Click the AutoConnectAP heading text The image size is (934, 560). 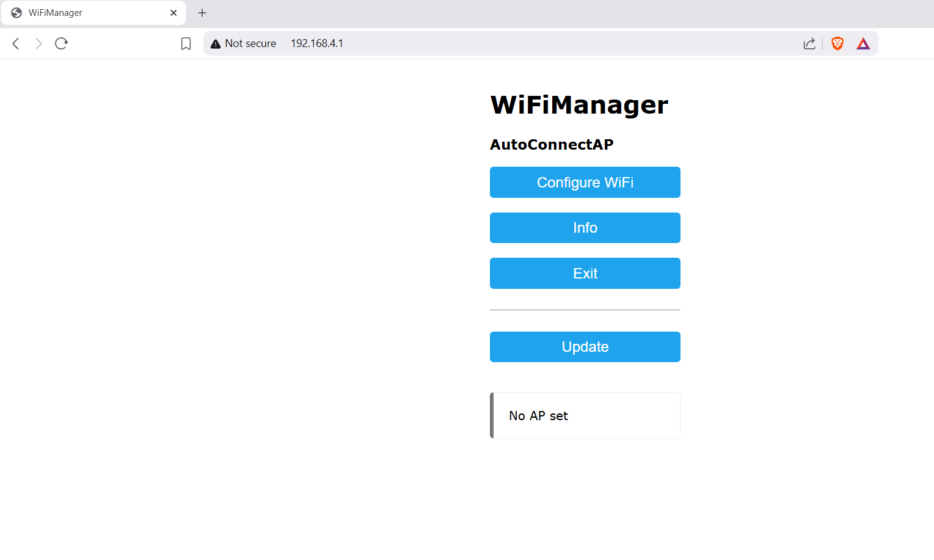click(x=552, y=145)
